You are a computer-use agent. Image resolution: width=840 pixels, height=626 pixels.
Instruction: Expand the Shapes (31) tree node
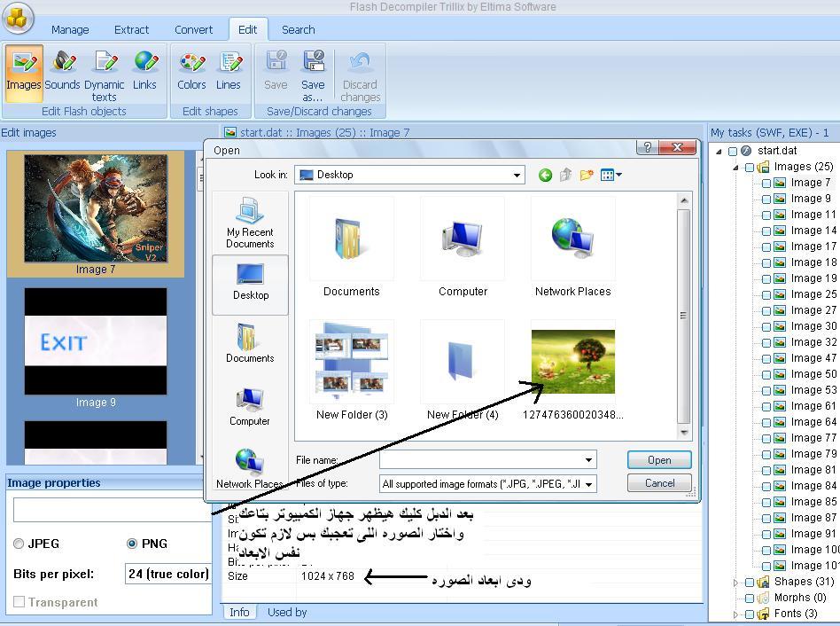(x=736, y=583)
